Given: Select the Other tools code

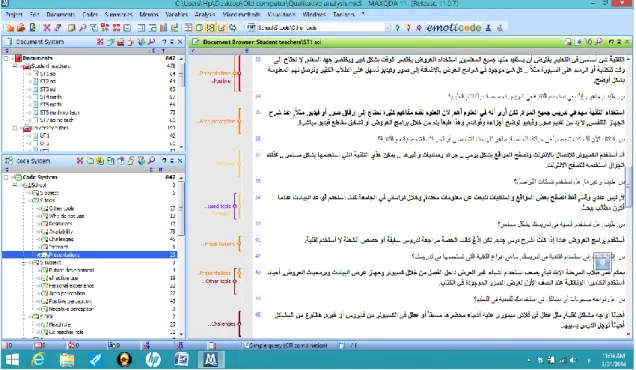Looking at the screenshot, I should point(61,208).
